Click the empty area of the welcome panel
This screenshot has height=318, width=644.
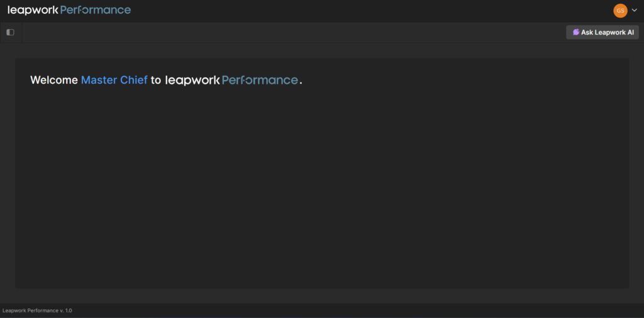(322, 189)
